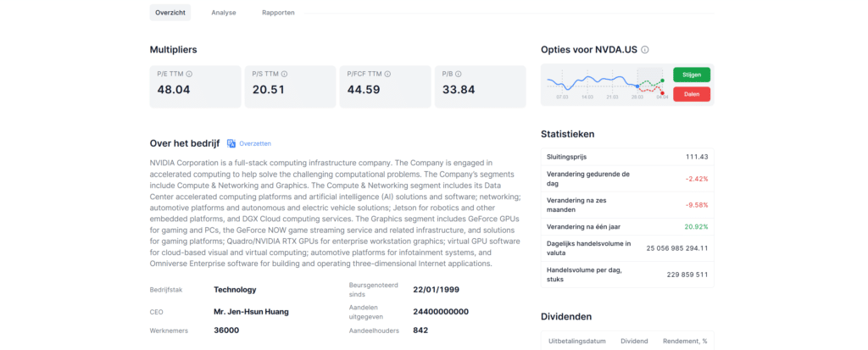Click the Rendement, % column header
Screen dimensions: 868x350
click(x=685, y=342)
